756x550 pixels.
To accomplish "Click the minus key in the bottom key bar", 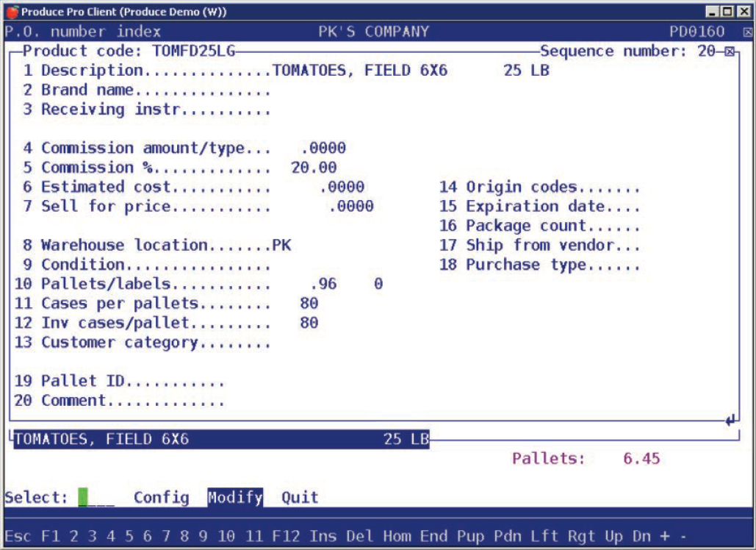I will (x=684, y=536).
